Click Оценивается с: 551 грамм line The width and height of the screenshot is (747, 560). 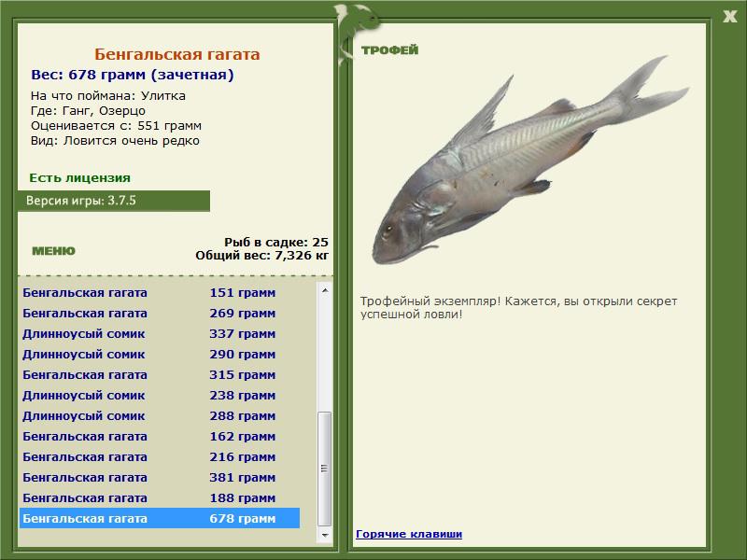(116, 126)
